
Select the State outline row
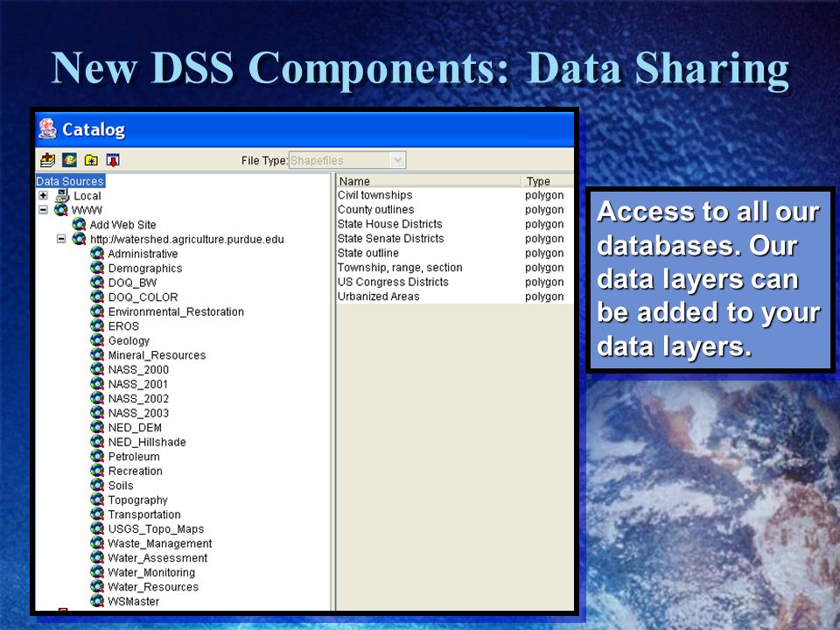pos(455,253)
